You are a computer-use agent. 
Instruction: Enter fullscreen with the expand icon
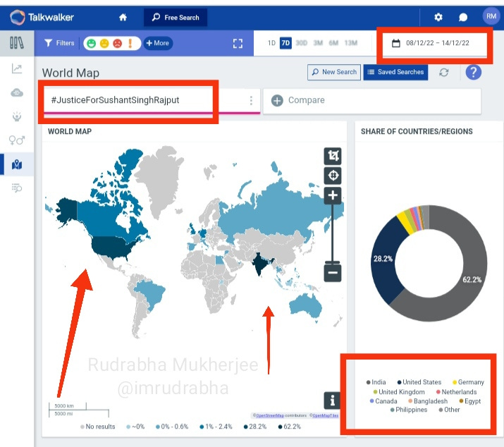pyautogui.click(x=238, y=44)
